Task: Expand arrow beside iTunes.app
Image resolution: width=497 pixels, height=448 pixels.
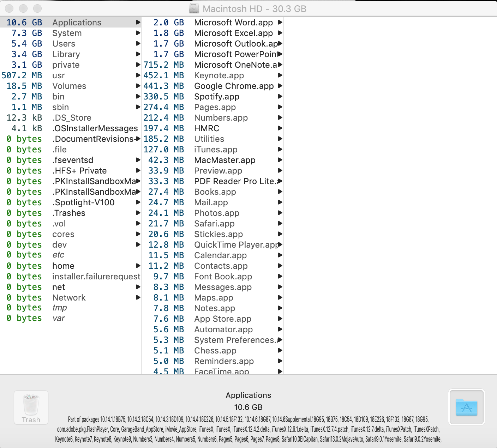Action: pos(280,150)
